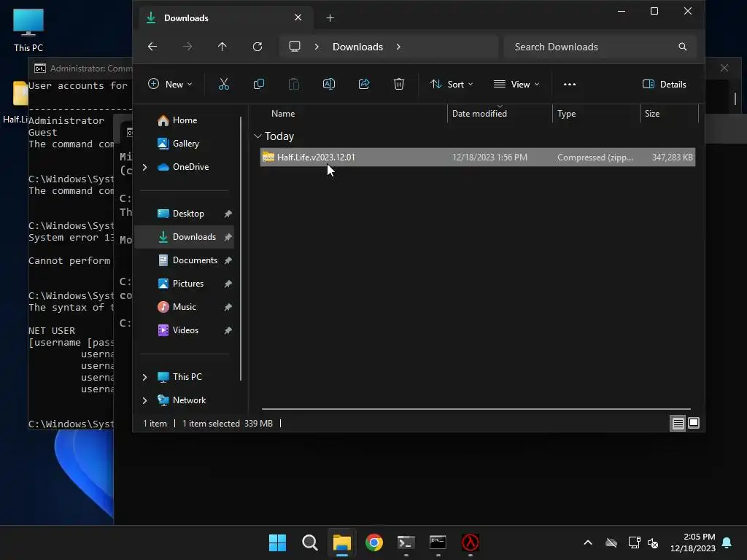Click the Rename icon in toolbar
747x560 pixels.
tap(329, 85)
